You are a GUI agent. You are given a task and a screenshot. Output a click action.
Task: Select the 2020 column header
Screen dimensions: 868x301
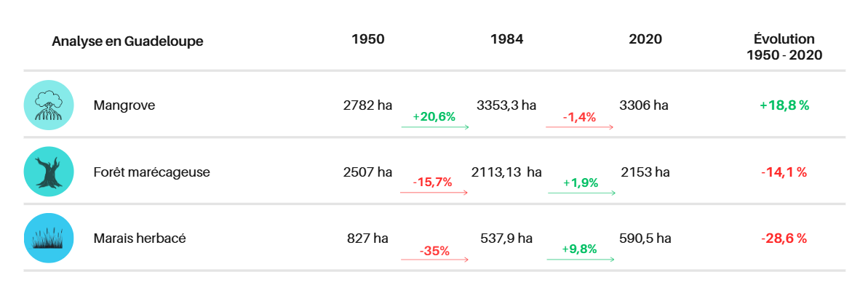pyautogui.click(x=645, y=39)
